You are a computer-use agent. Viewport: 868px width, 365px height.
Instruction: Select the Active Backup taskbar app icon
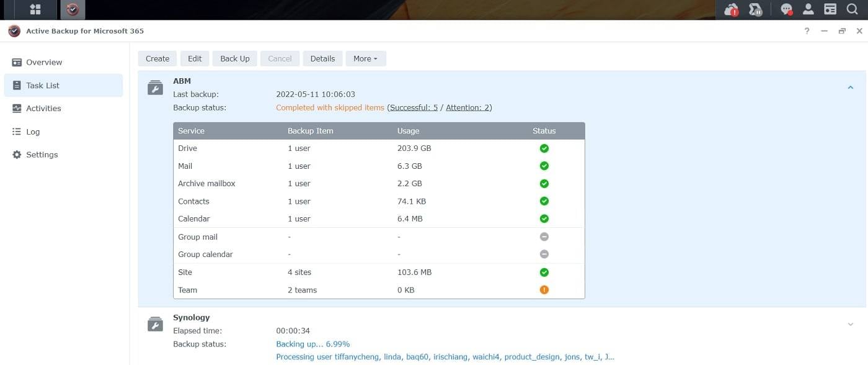(x=73, y=9)
